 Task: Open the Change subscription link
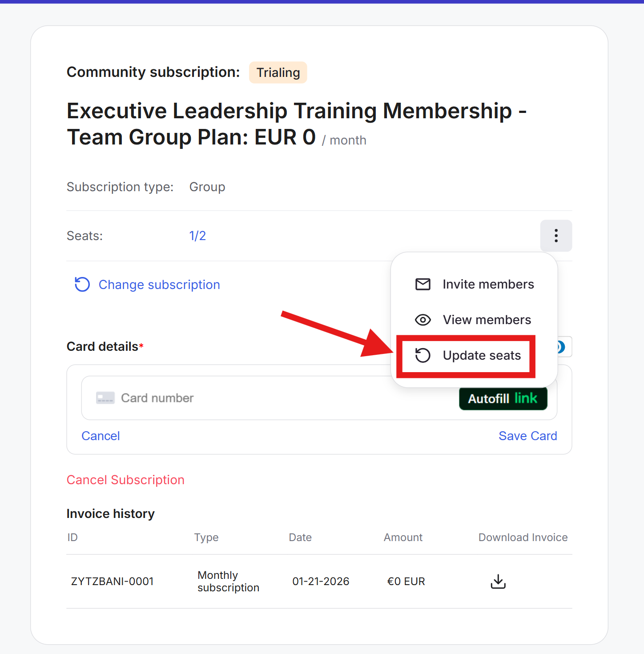coord(159,285)
